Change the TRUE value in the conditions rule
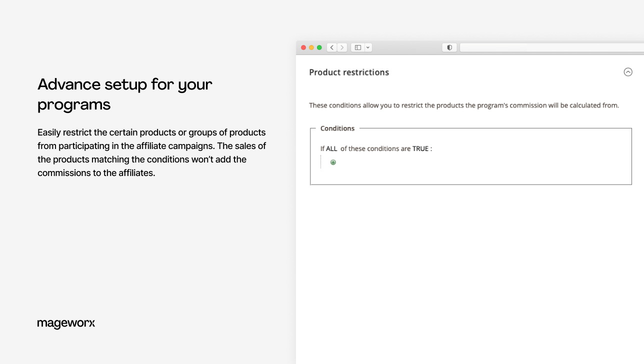The width and height of the screenshot is (644, 364). (420, 148)
